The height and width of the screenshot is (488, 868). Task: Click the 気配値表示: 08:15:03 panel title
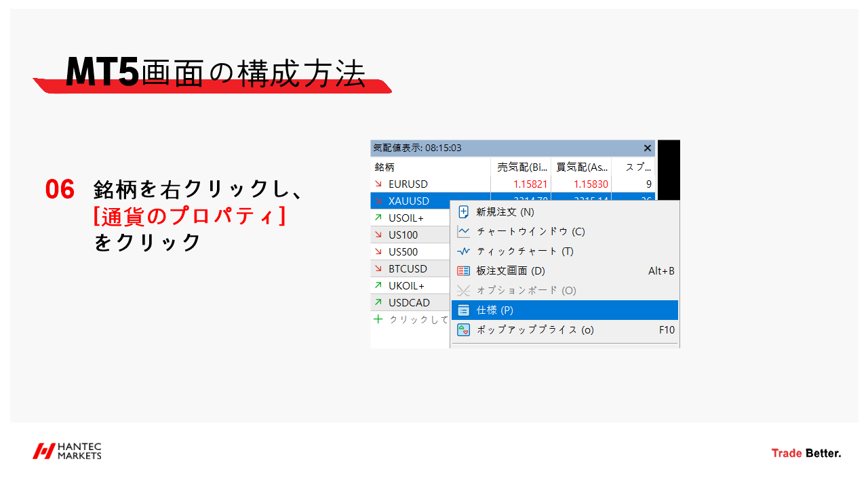(x=417, y=148)
